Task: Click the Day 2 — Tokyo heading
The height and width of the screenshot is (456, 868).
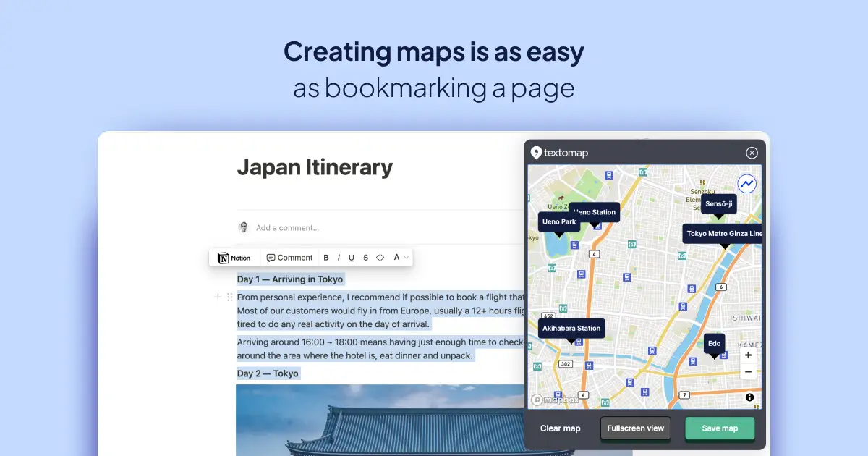Action: pyautogui.click(x=268, y=373)
